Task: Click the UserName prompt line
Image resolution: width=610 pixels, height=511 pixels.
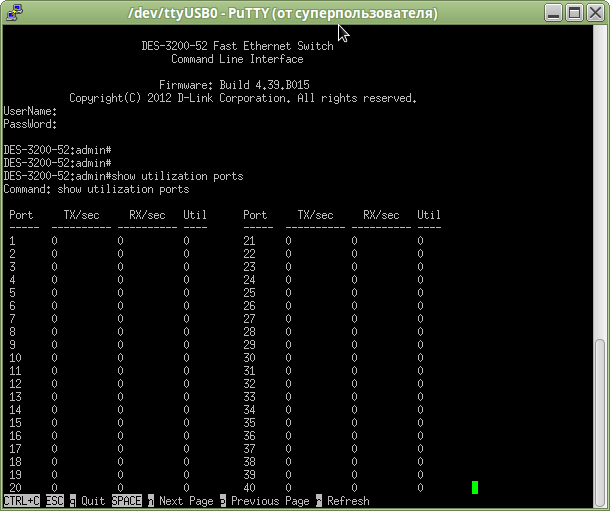Action: (x=30, y=111)
